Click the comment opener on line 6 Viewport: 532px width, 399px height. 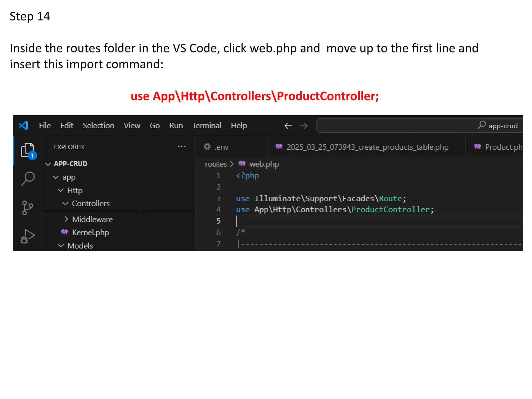(241, 232)
